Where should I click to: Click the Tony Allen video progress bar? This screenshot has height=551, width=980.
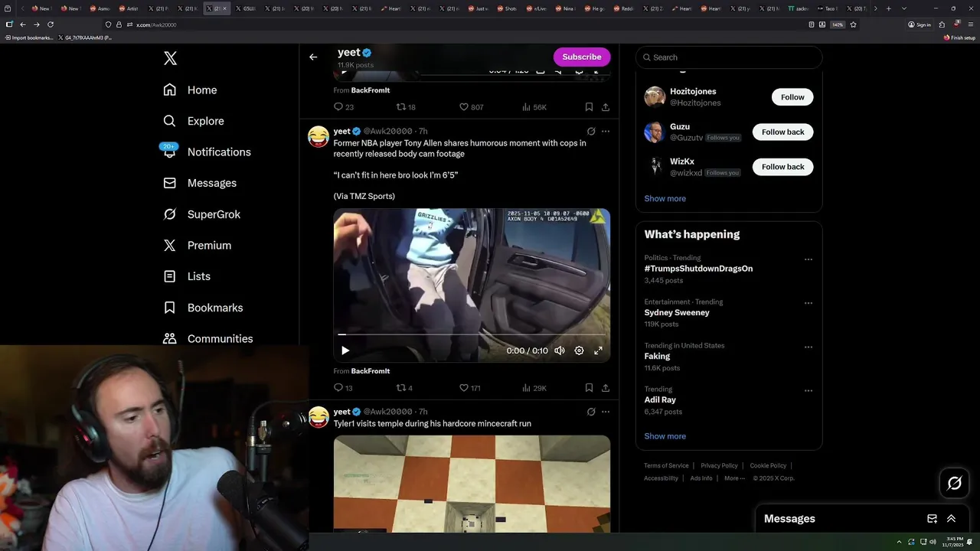pos(472,334)
